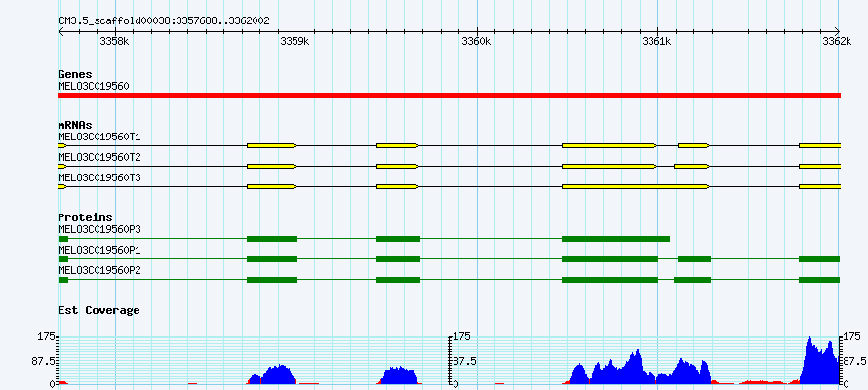
Task: Click T1 long yellow exon ending near 3361k
Action: pyautogui.click(x=610, y=145)
